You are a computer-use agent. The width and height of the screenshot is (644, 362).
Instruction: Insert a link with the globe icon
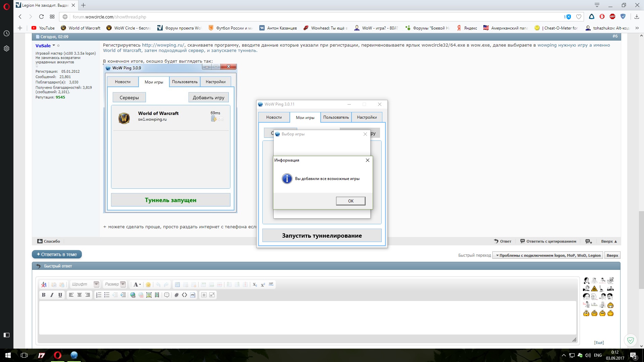[x=133, y=295]
